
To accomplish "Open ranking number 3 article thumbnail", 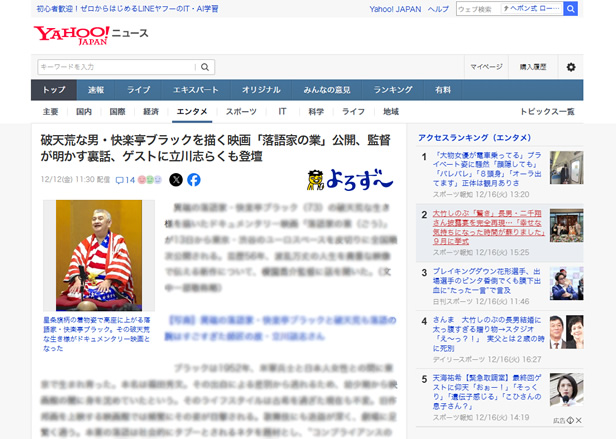I will 566,283.
